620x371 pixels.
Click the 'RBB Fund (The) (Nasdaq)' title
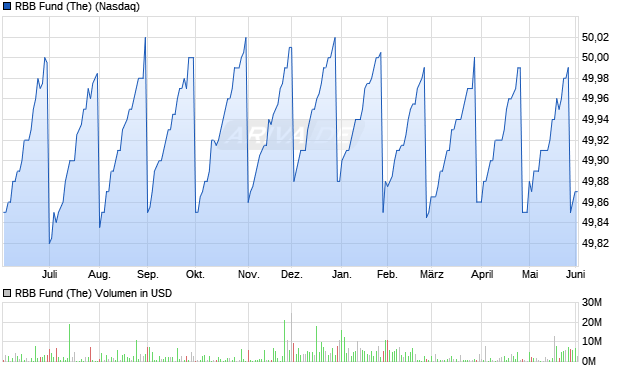pos(78,7)
